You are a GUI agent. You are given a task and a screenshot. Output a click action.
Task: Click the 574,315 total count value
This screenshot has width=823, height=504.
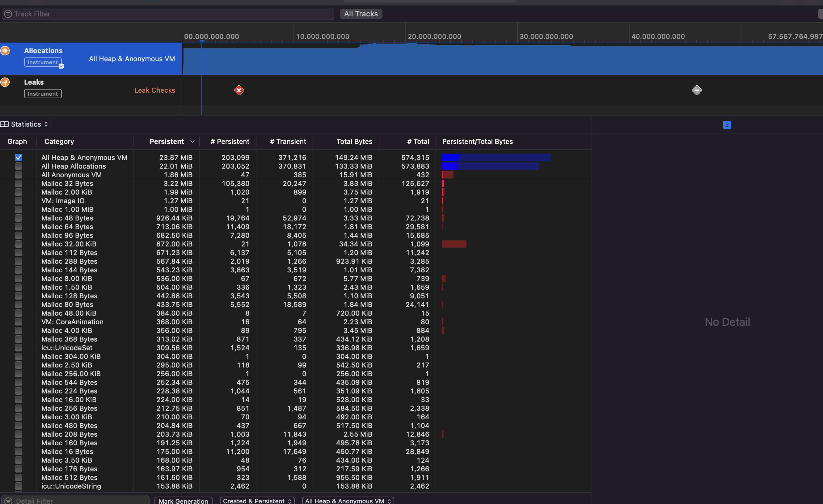pyautogui.click(x=415, y=157)
